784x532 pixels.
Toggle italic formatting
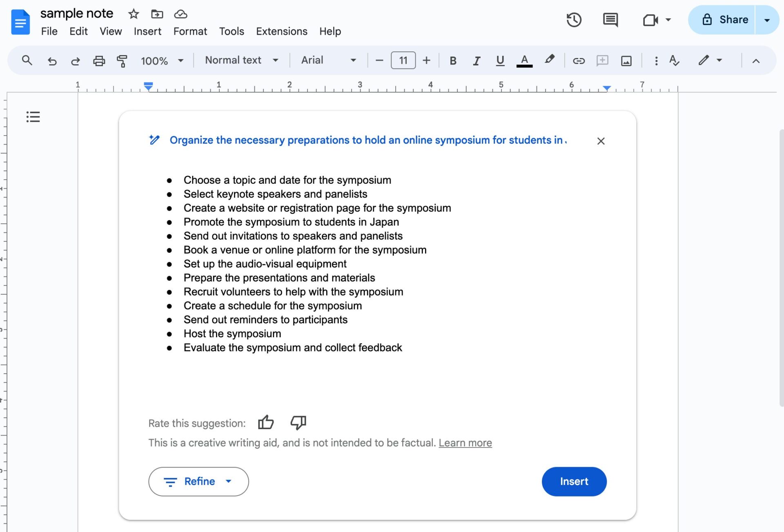tap(476, 61)
